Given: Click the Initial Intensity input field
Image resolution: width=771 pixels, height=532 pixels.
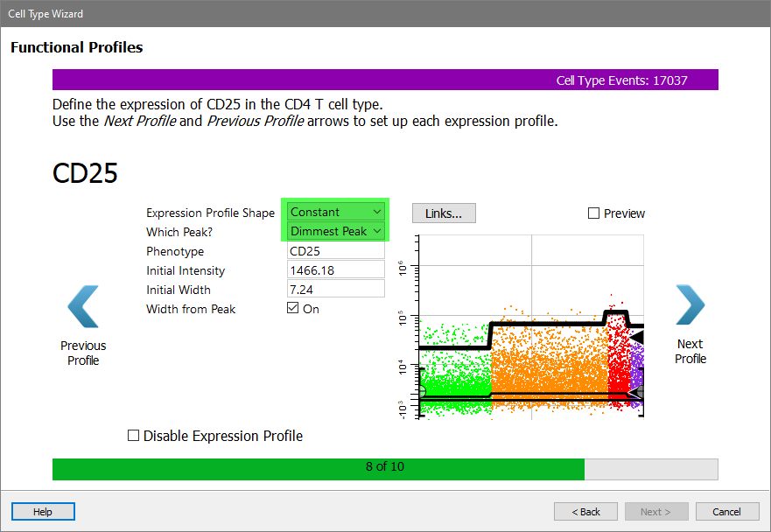Looking at the screenshot, I should [336, 270].
